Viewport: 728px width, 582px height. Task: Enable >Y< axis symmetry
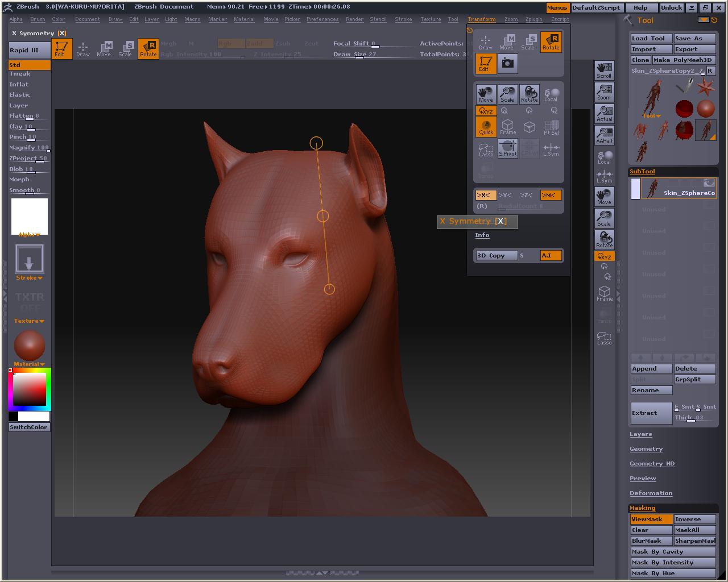(x=505, y=195)
